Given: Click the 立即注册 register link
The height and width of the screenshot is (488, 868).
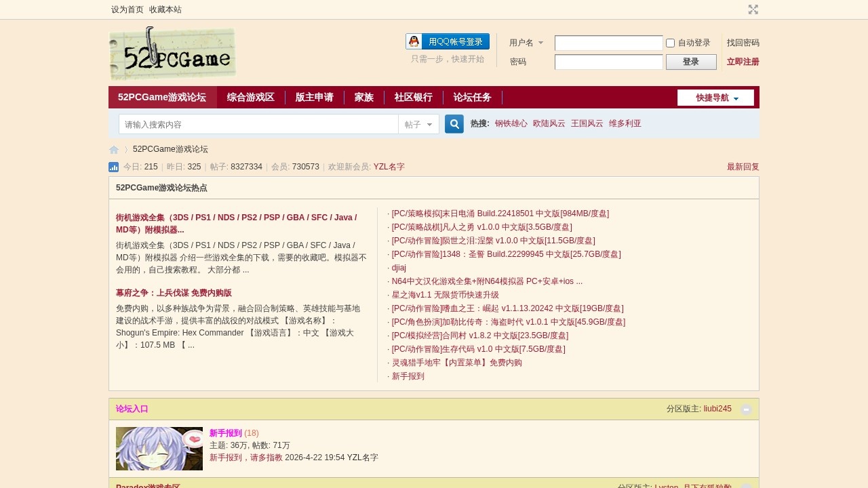Looking at the screenshot, I should 743,62.
